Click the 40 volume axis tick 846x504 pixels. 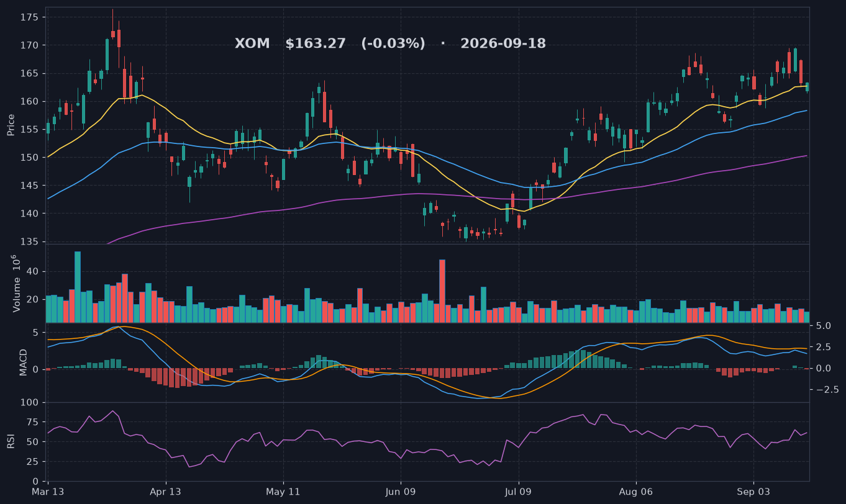(x=32, y=272)
